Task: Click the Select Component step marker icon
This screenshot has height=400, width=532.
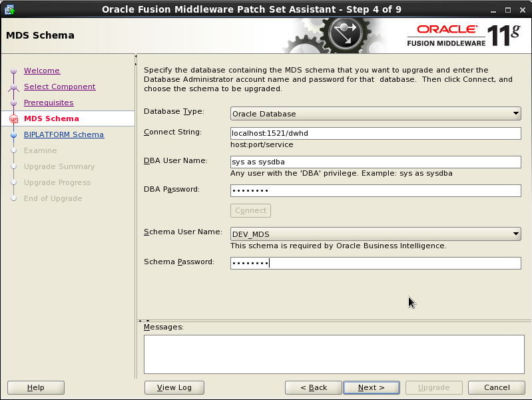Action: [13, 87]
